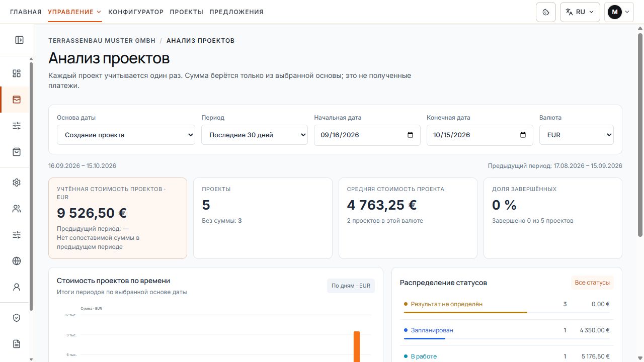Screen dimensions: 644x362
Task: Click the Конечная дата date field
Action: click(480, 135)
